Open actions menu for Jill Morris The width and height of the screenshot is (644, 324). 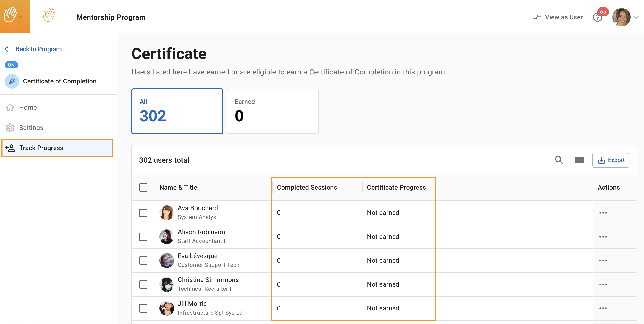tap(603, 308)
